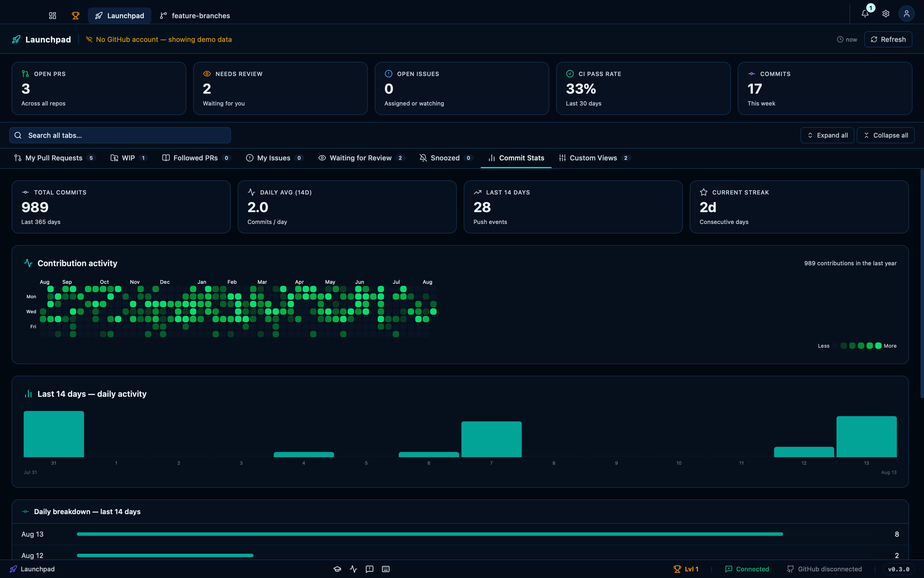Click the Aug 13 breakdown progress bar
This screenshot has height=578, width=924.
tap(430, 534)
